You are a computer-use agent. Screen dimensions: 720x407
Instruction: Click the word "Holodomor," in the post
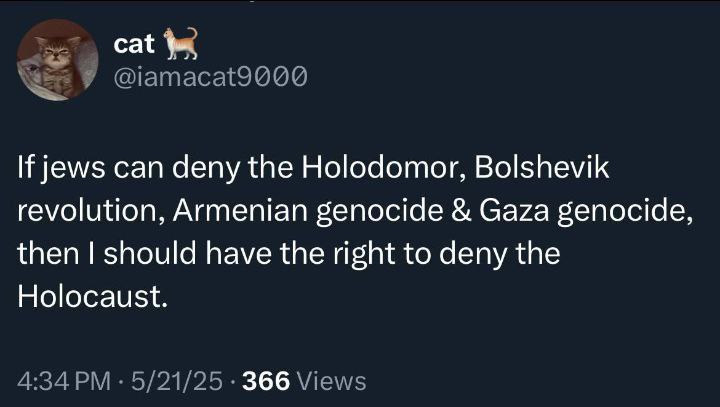(x=384, y=167)
